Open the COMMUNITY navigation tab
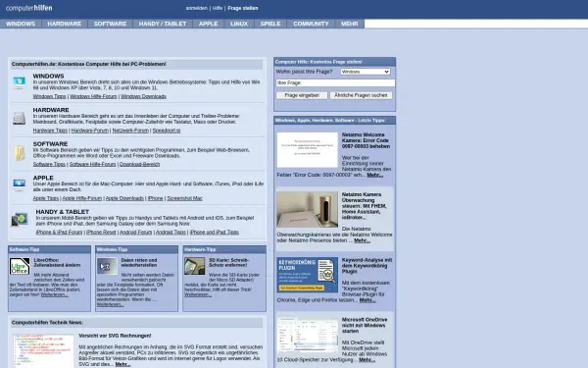 point(311,24)
